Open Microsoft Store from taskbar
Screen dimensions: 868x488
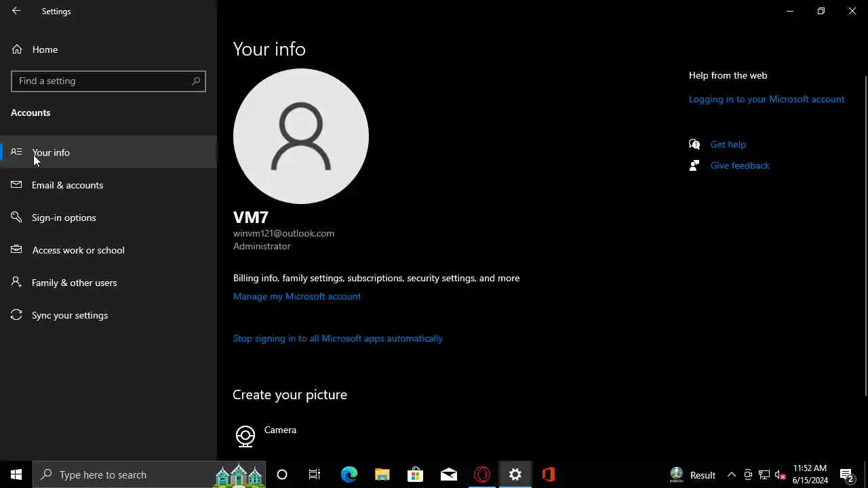[x=415, y=474]
